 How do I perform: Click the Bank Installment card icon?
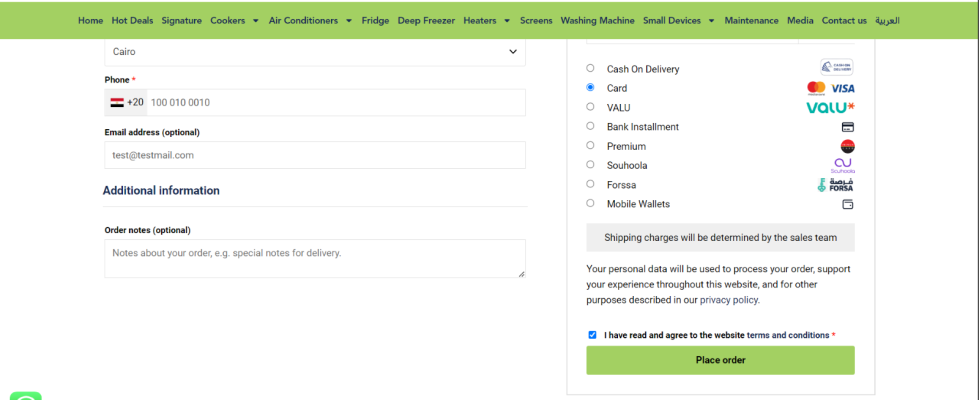tap(847, 127)
